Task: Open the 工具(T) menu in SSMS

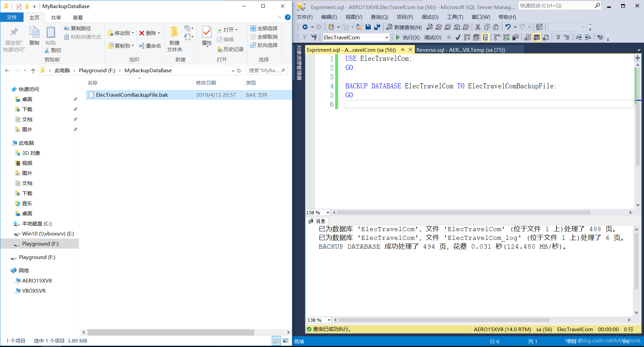Action: tap(455, 17)
